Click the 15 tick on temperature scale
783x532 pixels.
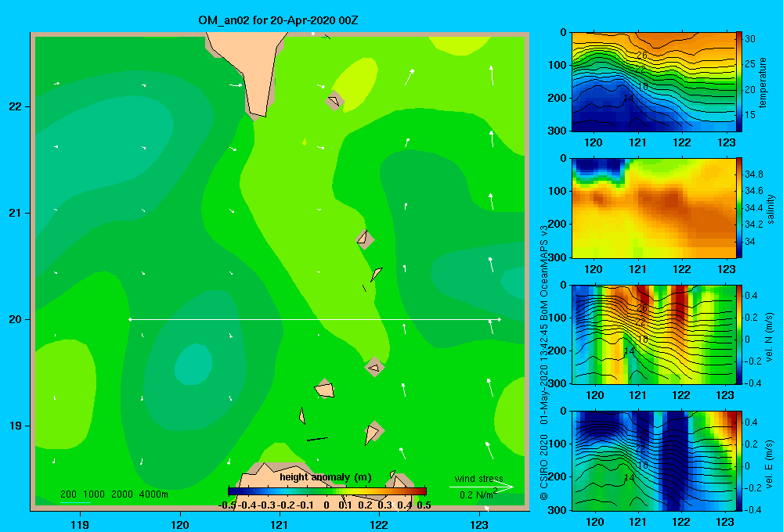tap(750, 115)
